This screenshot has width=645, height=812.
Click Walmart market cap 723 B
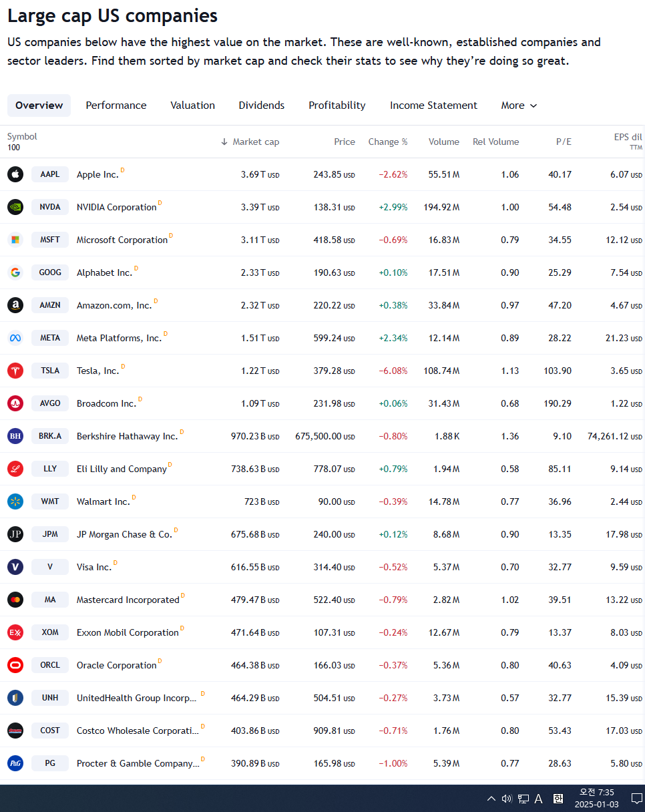tap(262, 501)
